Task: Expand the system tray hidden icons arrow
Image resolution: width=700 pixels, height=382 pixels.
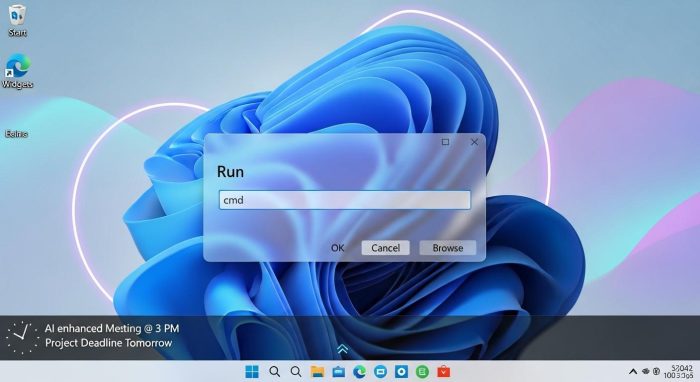Action: 633,371
